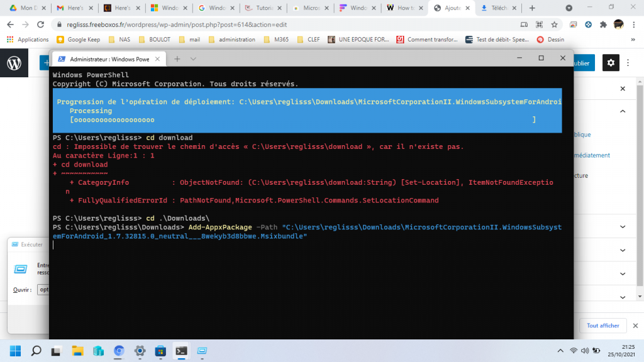Open the WordPress editor settings gear
Image resolution: width=644 pixels, height=362 pixels.
(x=611, y=63)
